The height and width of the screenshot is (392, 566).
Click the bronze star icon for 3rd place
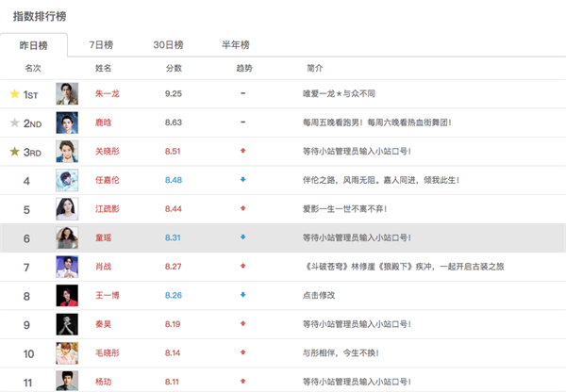14,152
